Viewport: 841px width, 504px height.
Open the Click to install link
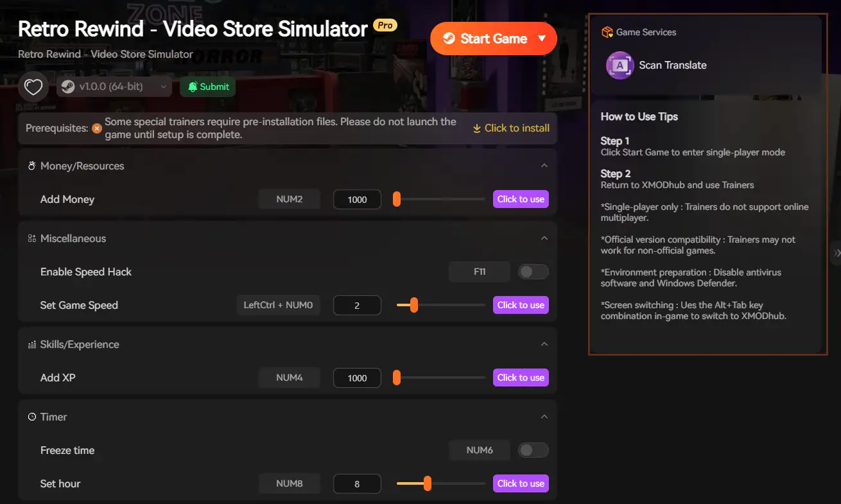(511, 128)
